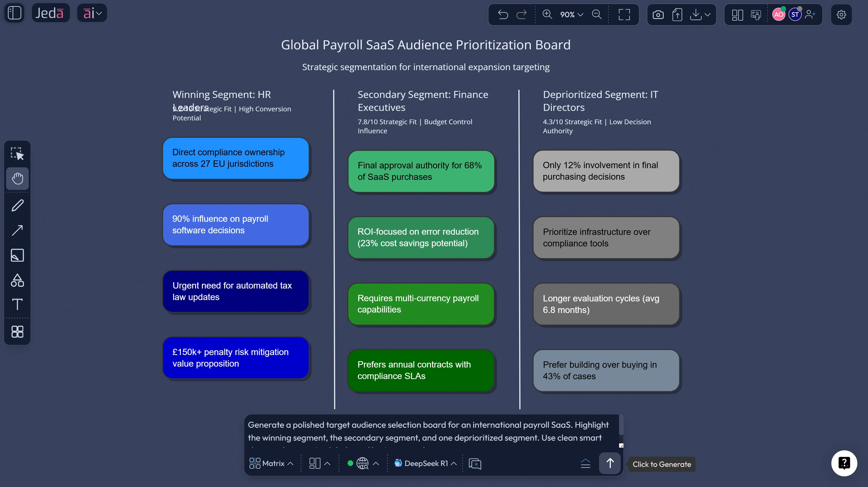Undo the last action
This screenshot has height=487, width=868.
pos(502,14)
